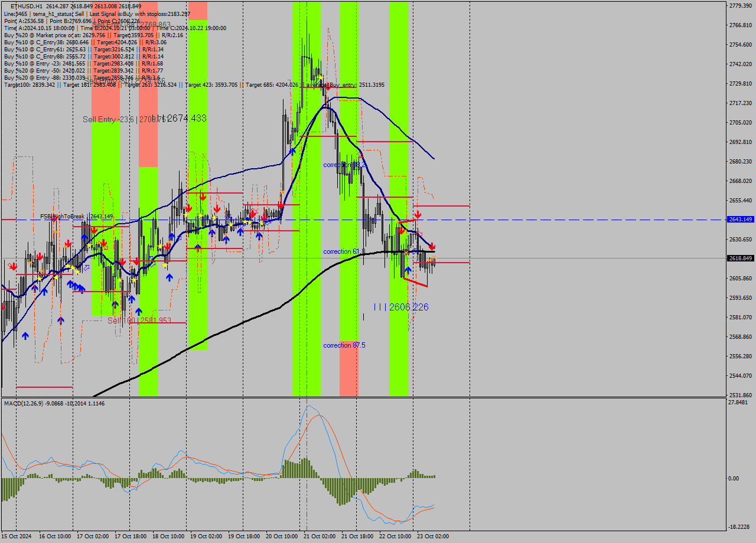Click the current price tag 2618.849 on axis

click(741, 259)
